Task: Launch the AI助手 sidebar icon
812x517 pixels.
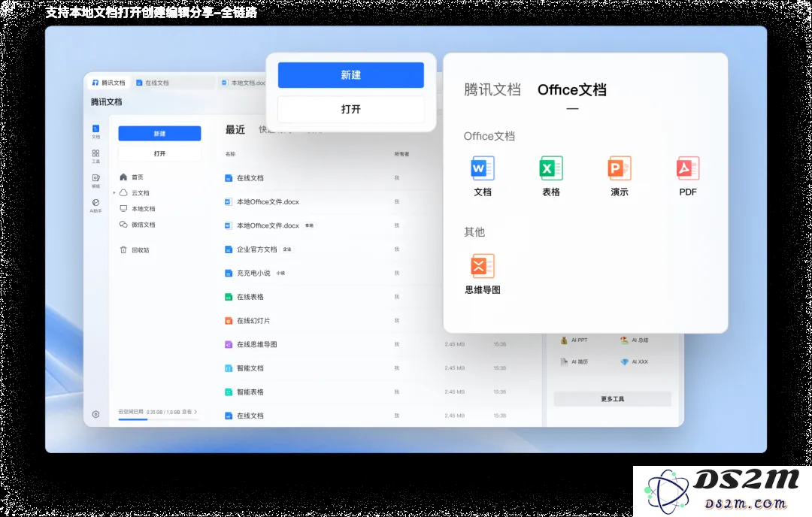Action: coord(95,205)
